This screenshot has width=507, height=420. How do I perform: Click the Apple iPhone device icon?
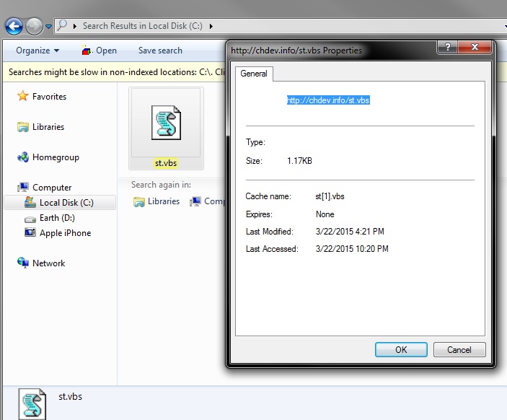click(30, 232)
